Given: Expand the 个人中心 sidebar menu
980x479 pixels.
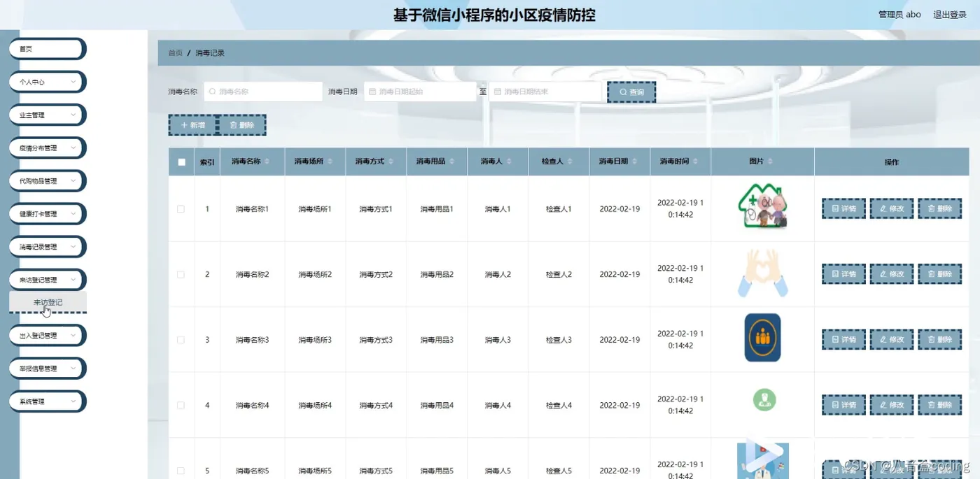Looking at the screenshot, I should 47,82.
